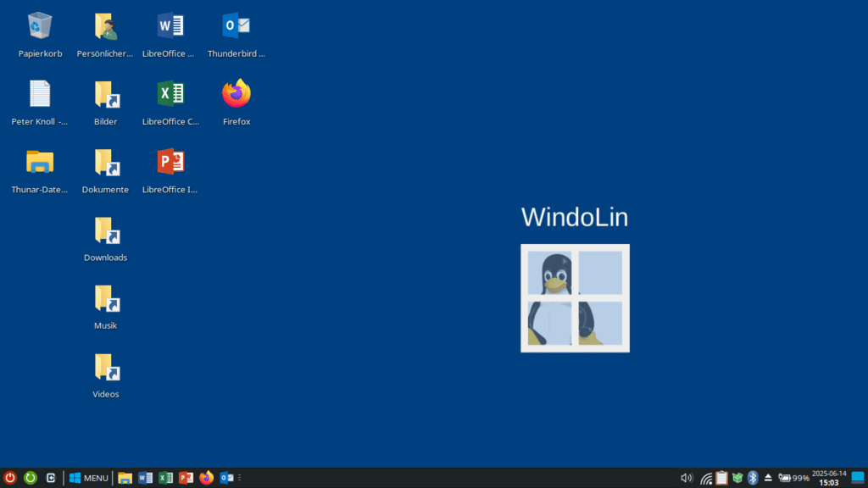Launch Thunderbird from taskbar Outlook icon
The width and height of the screenshot is (868, 488).
point(227,478)
